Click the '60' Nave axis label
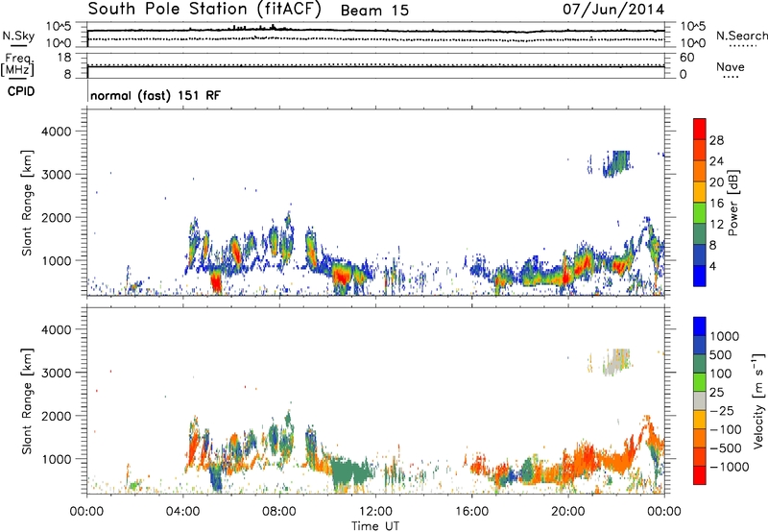 pos(686,58)
